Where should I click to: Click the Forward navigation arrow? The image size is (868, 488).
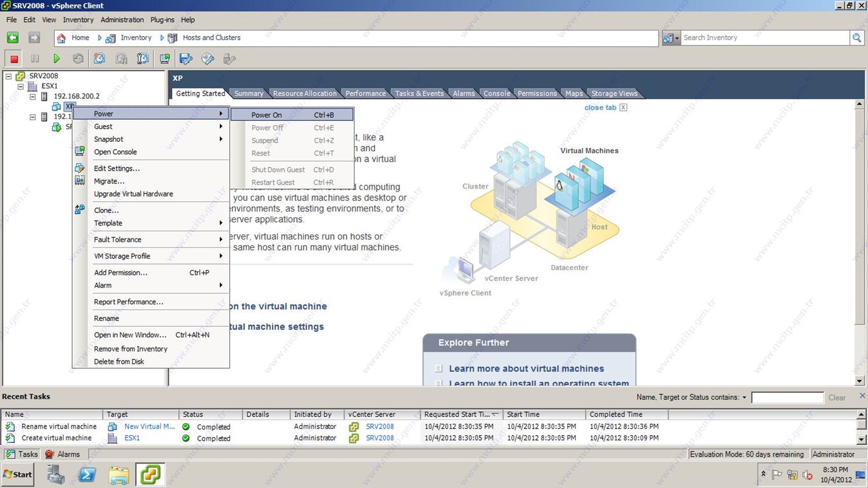[34, 38]
